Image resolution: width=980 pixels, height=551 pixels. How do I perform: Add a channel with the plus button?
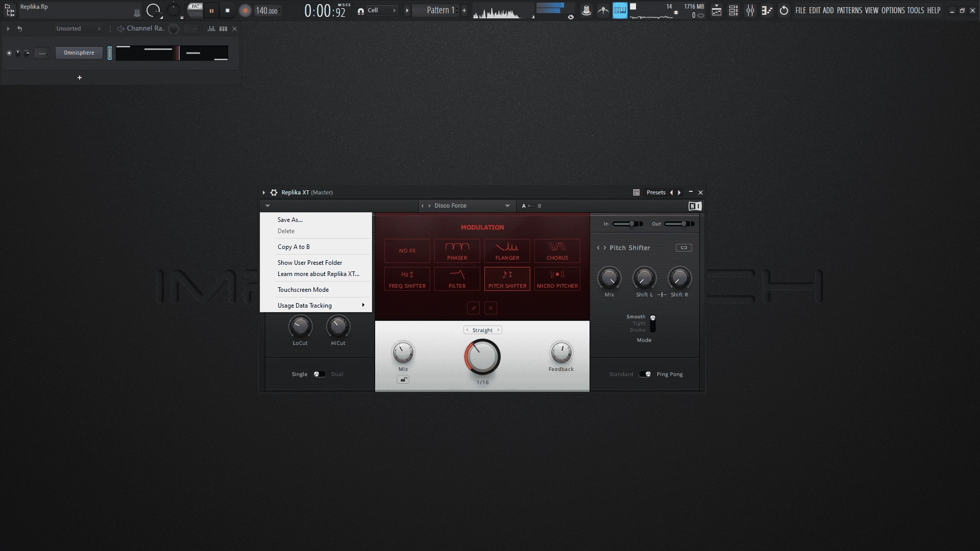(x=80, y=78)
